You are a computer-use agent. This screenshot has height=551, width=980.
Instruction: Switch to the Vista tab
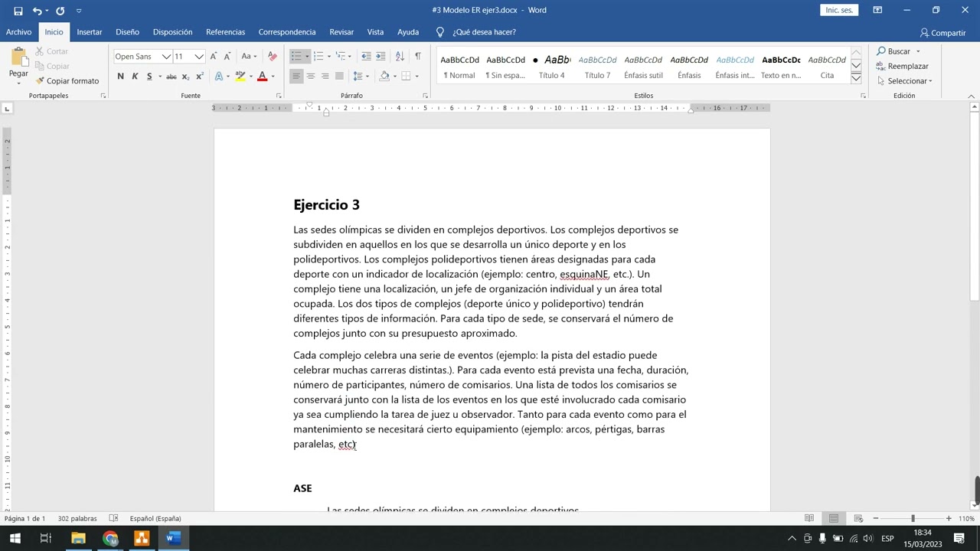375,32
